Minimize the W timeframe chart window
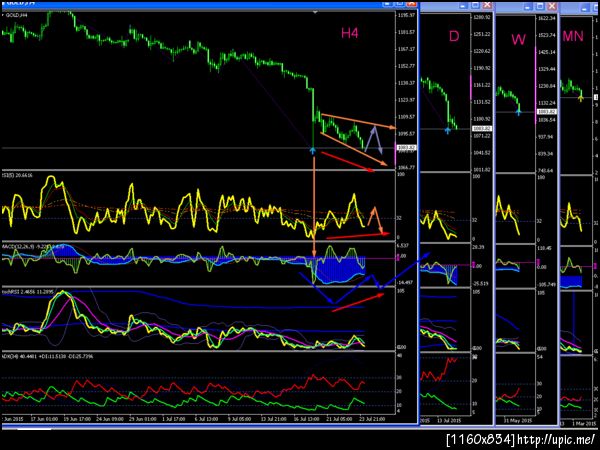This screenshot has height=450, width=600. point(528,6)
